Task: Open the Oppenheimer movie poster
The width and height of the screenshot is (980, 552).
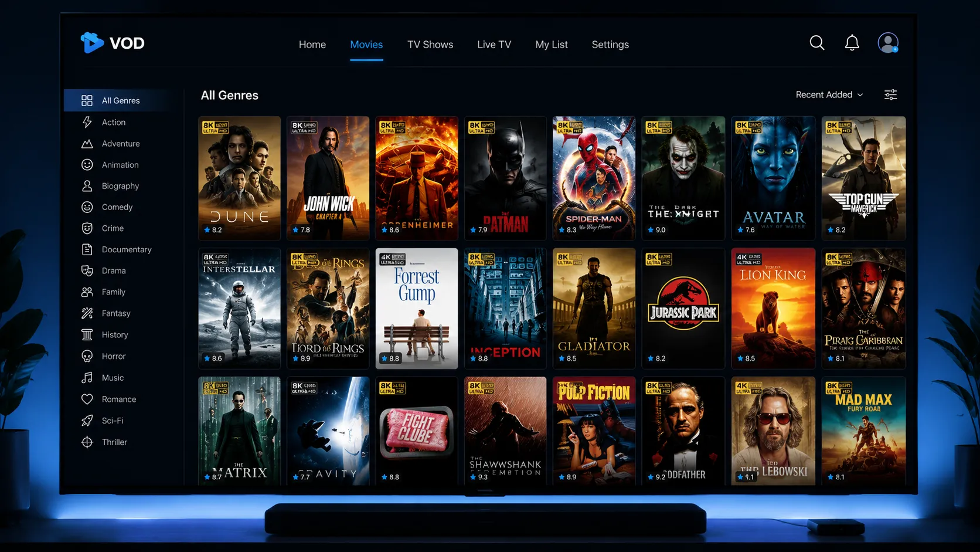Action: point(417,178)
